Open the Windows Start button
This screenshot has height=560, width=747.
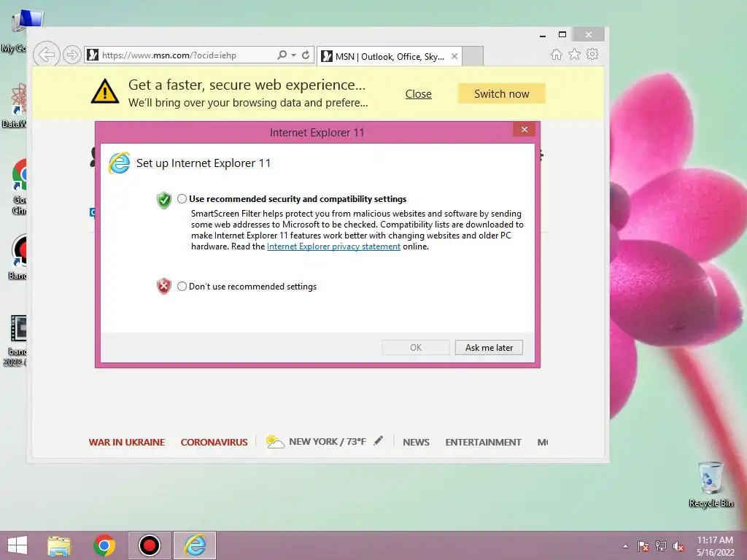18,545
